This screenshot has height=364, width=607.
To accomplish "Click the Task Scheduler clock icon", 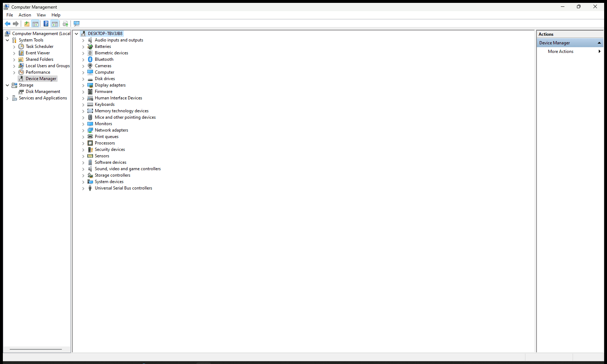I will (x=21, y=46).
